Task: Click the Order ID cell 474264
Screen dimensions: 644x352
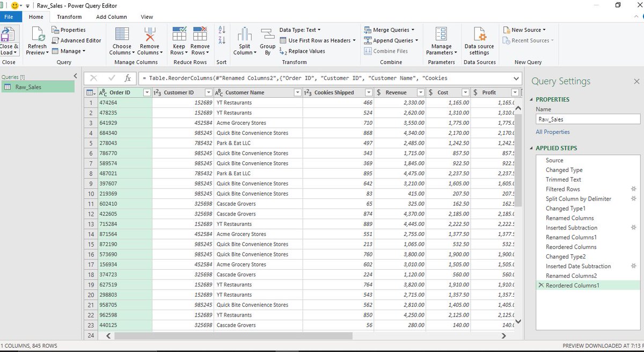Action: tap(125, 103)
